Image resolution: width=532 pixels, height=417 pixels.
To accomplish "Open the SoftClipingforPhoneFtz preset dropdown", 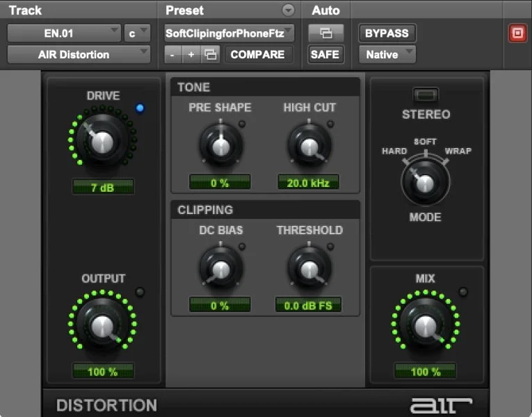I will click(x=229, y=33).
